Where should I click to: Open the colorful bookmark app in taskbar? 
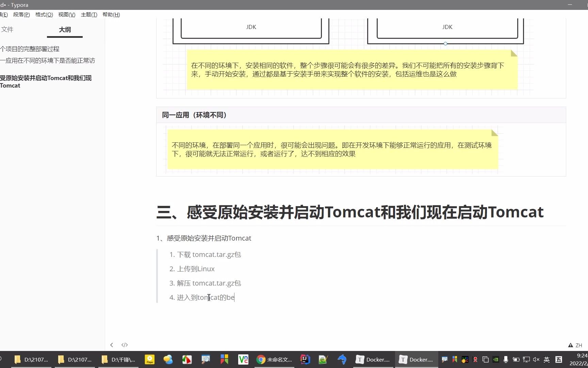225,359
